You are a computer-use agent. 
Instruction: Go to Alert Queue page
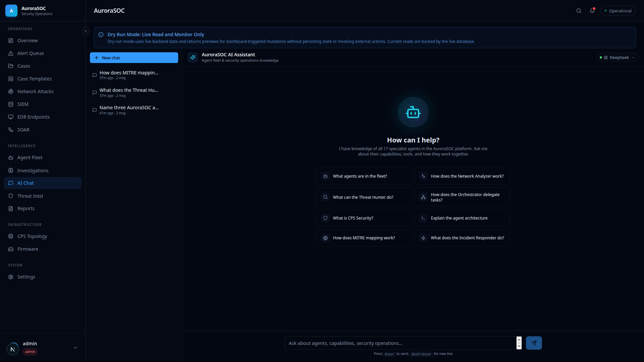(x=43, y=53)
